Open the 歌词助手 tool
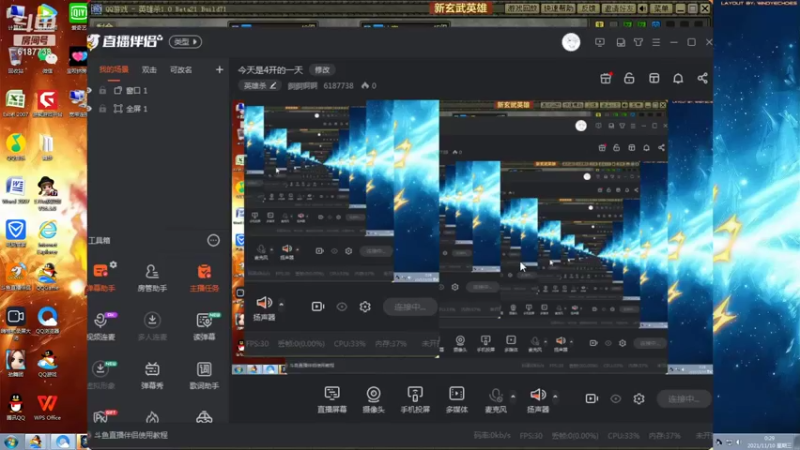800x450 pixels. click(204, 374)
